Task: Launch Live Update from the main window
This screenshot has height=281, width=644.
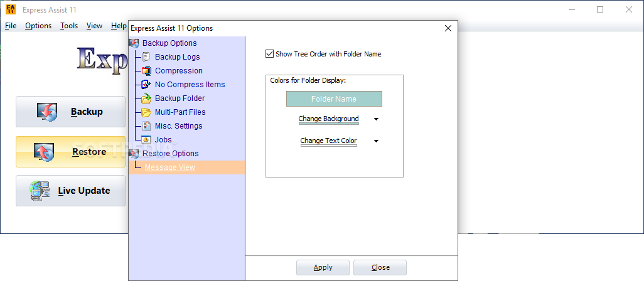Action: tap(71, 191)
